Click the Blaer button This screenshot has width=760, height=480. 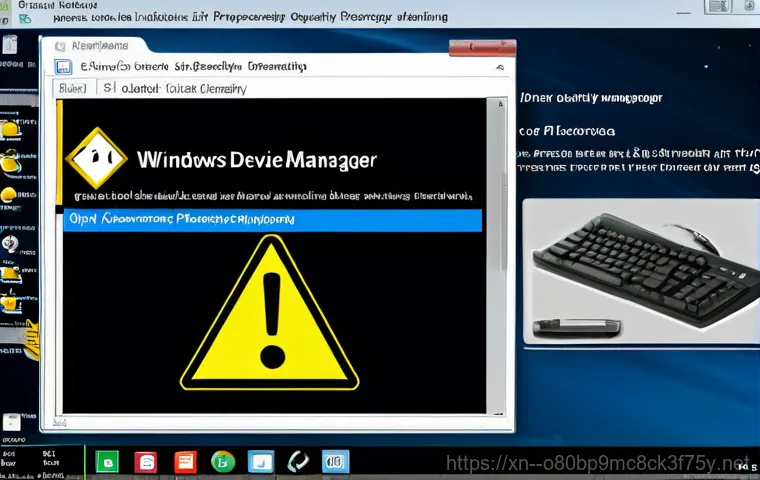(x=73, y=88)
